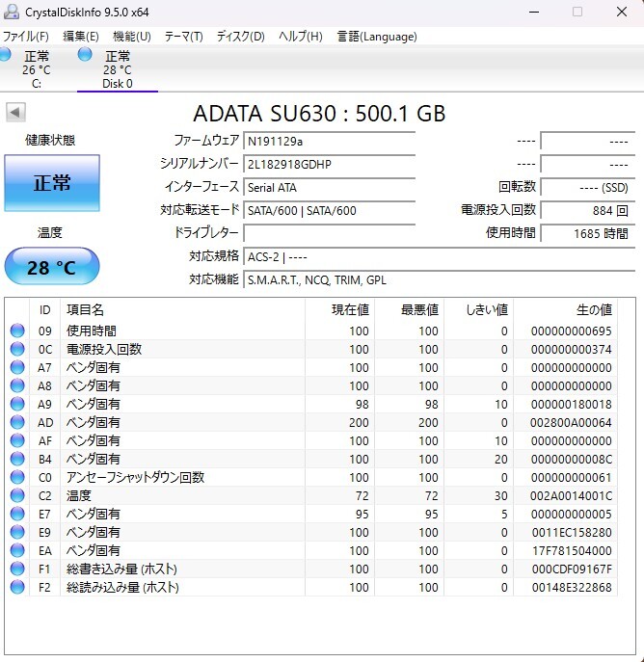644x662 pixels.
Task: Minimize the CrystalDiskInfo window
Action: point(534,12)
